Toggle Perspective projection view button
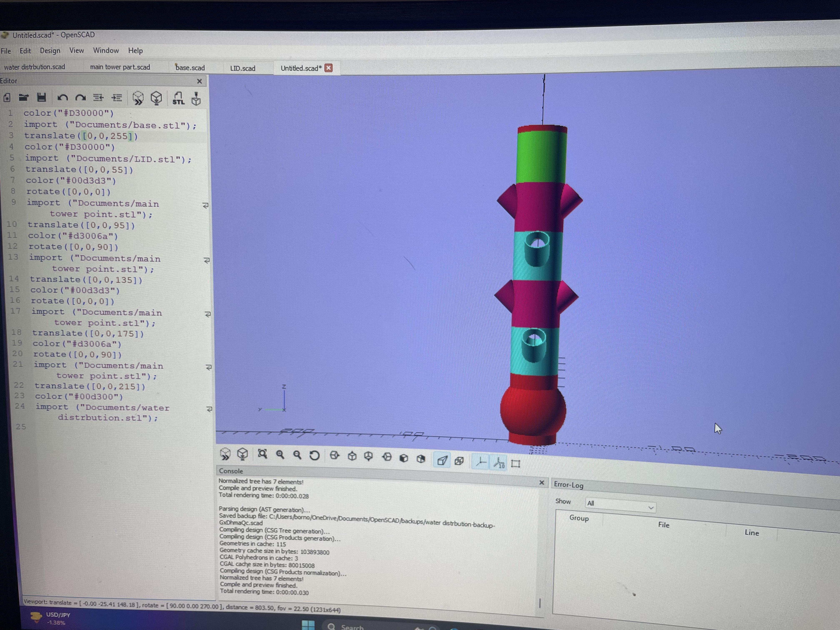Screen dimensions: 840x630 (442, 461)
